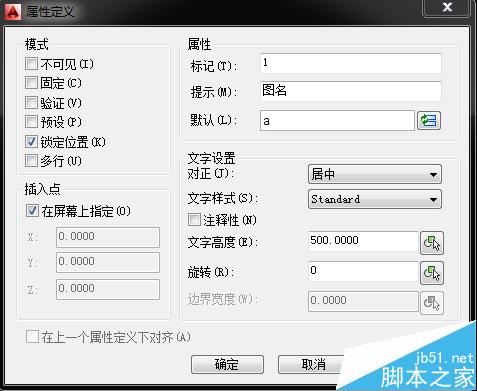Open the 对正(J) dropdown showing 居中

(x=375, y=174)
